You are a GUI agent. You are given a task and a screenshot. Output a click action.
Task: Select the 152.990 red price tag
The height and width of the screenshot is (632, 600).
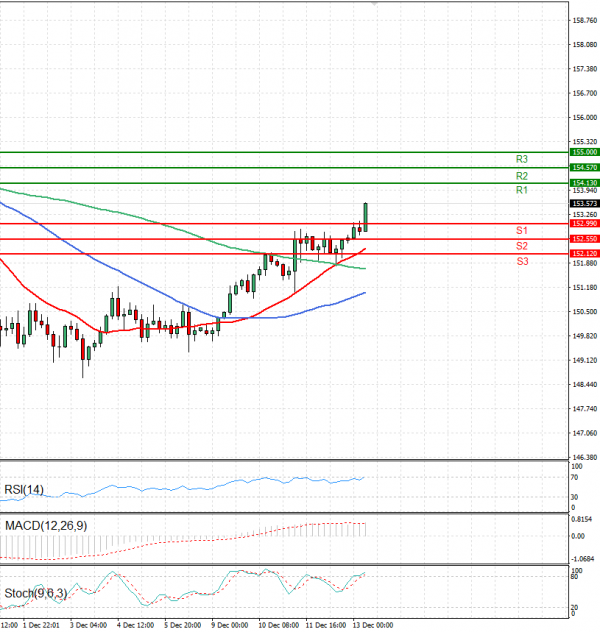585,223
